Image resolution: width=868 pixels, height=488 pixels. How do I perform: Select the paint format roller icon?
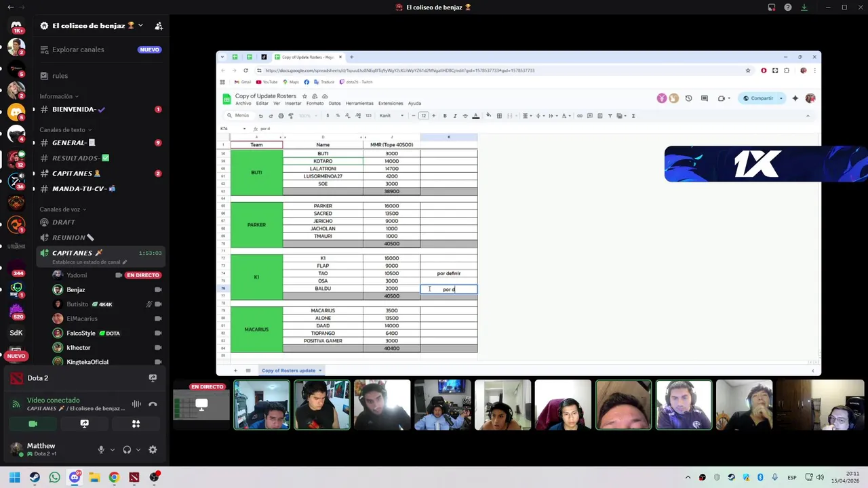291,115
